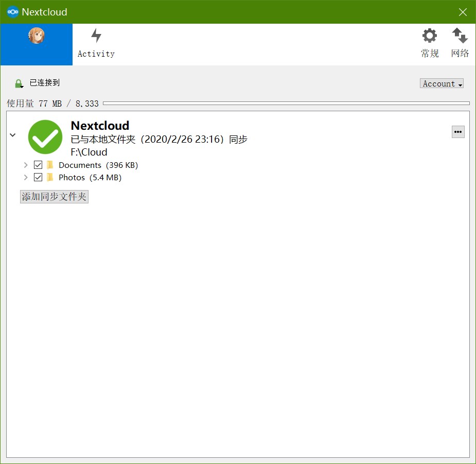Uncheck the Photos folder checkbox
This screenshot has width=476, height=464.
[38, 177]
